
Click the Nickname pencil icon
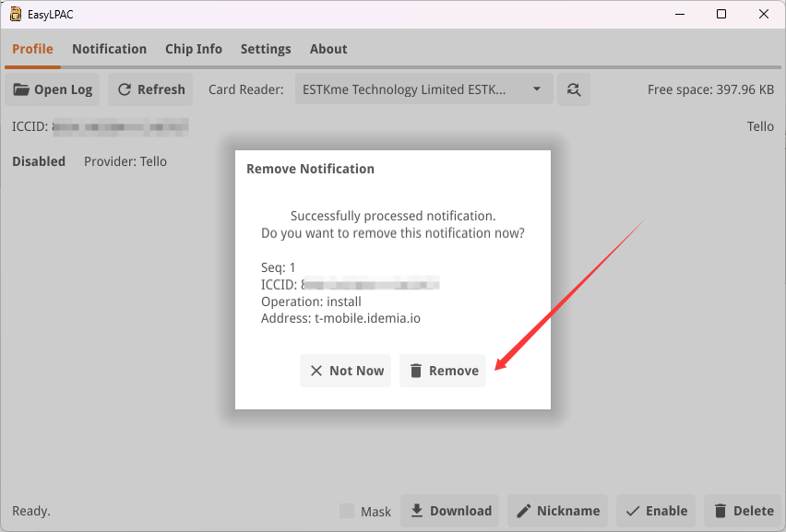click(524, 511)
